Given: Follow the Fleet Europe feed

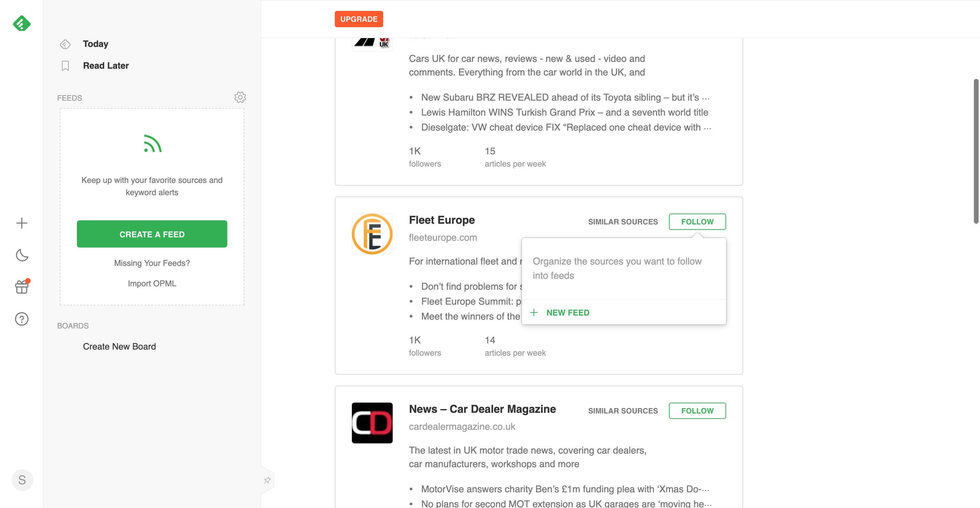Looking at the screenshot, I should [698, 221].
